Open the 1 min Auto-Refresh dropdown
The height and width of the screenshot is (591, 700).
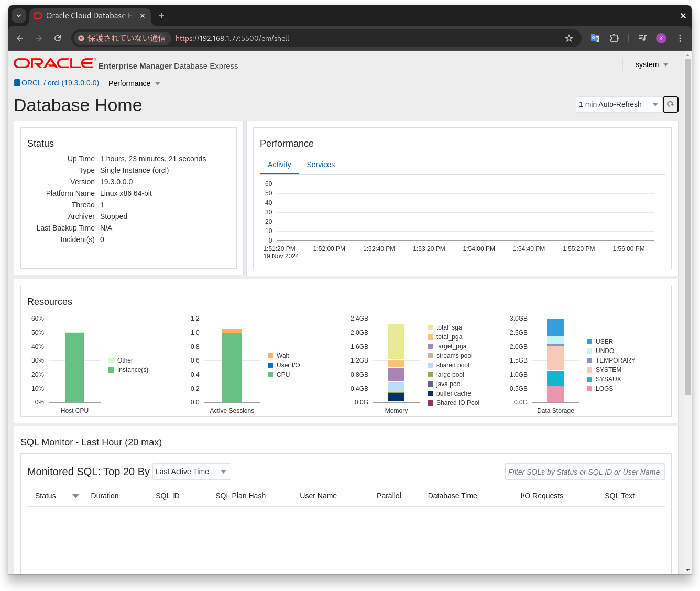pyautogui.click(x=618, y=104)
